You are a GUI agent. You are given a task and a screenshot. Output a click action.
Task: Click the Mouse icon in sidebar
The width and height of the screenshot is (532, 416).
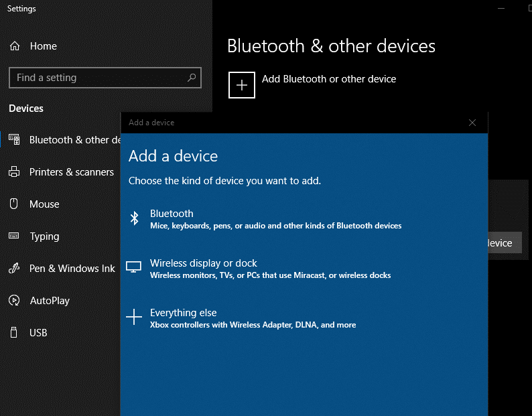pyautogui.click(x=13, y=204)
